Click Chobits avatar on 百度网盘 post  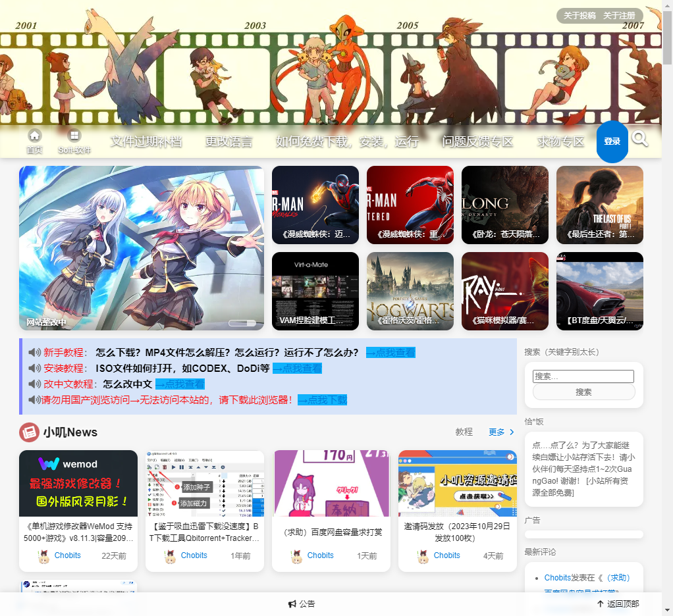[x=296, y=556]
